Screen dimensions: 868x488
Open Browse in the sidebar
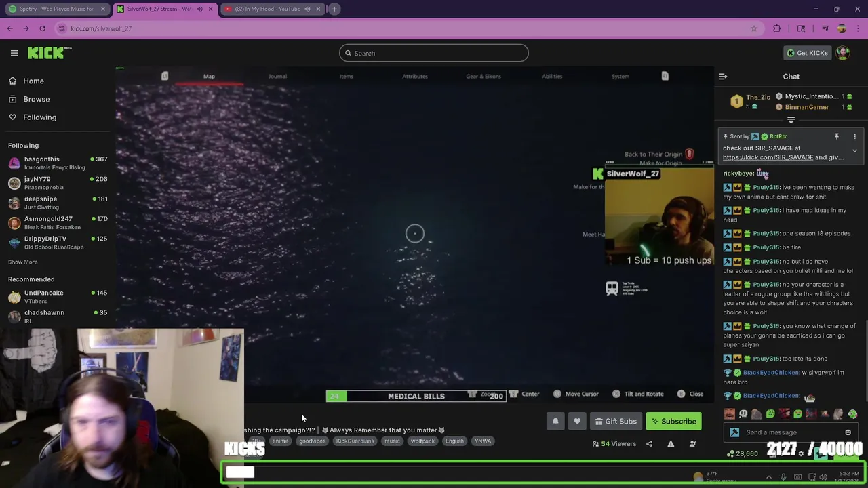coord(36,99)
